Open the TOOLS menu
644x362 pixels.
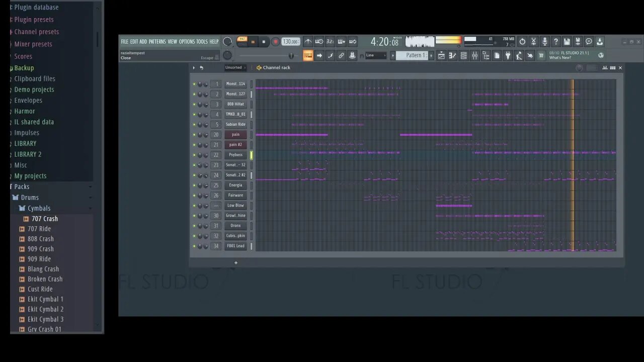tap(202, 42)
